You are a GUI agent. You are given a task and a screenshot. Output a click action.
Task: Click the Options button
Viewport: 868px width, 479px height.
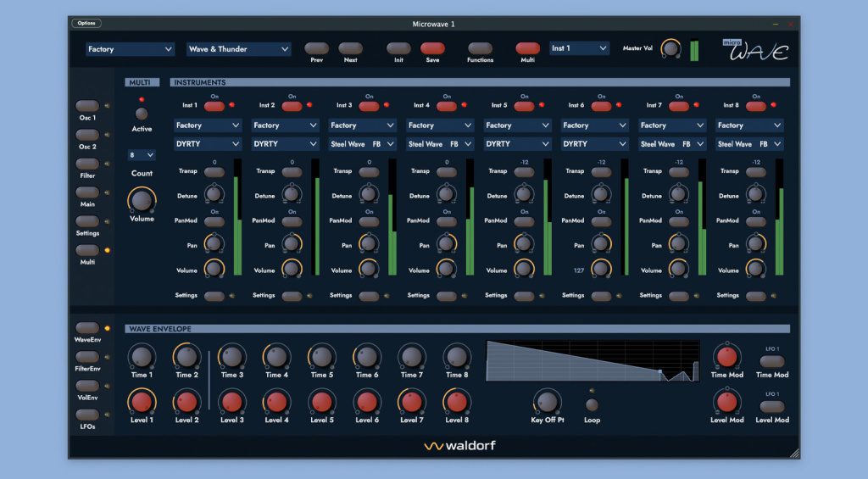86,23
